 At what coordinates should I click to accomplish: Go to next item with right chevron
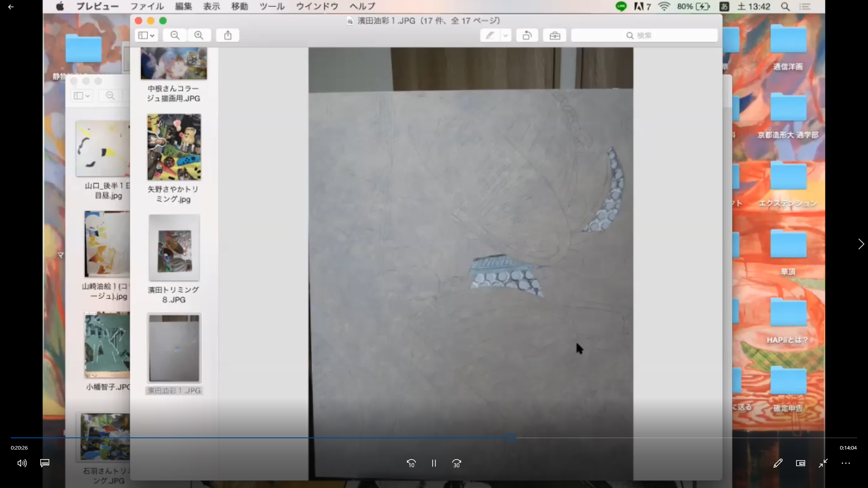[861, 244]
